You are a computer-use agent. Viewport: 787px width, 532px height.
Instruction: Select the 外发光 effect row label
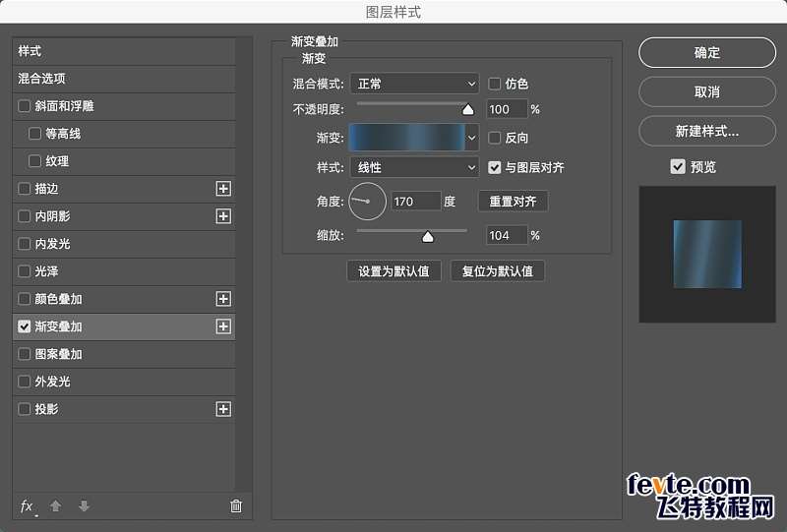[x=53, y=382]
